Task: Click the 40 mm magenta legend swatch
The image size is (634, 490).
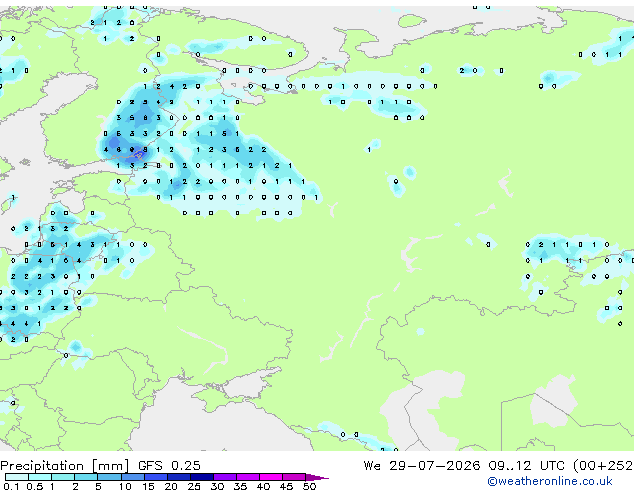Action: click(x=271, y=477)
